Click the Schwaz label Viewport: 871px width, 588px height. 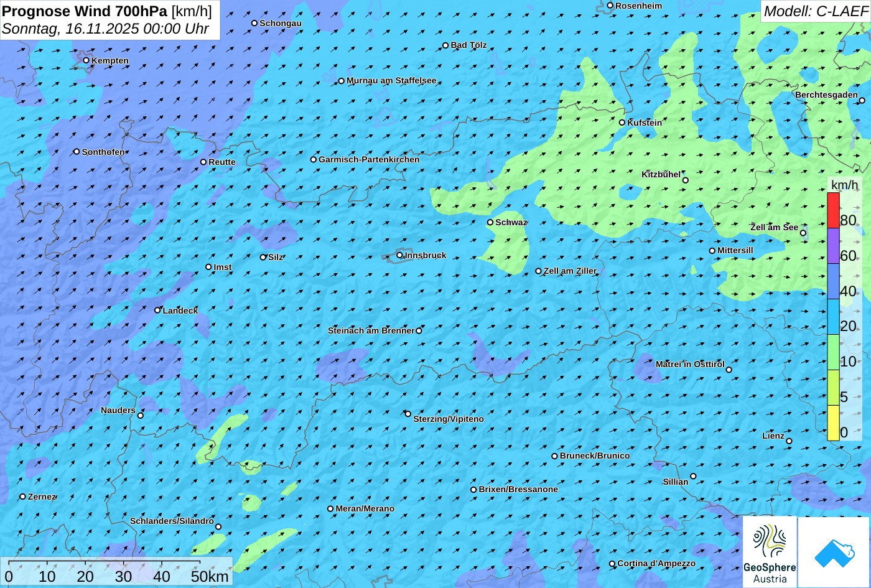(511, 222)
